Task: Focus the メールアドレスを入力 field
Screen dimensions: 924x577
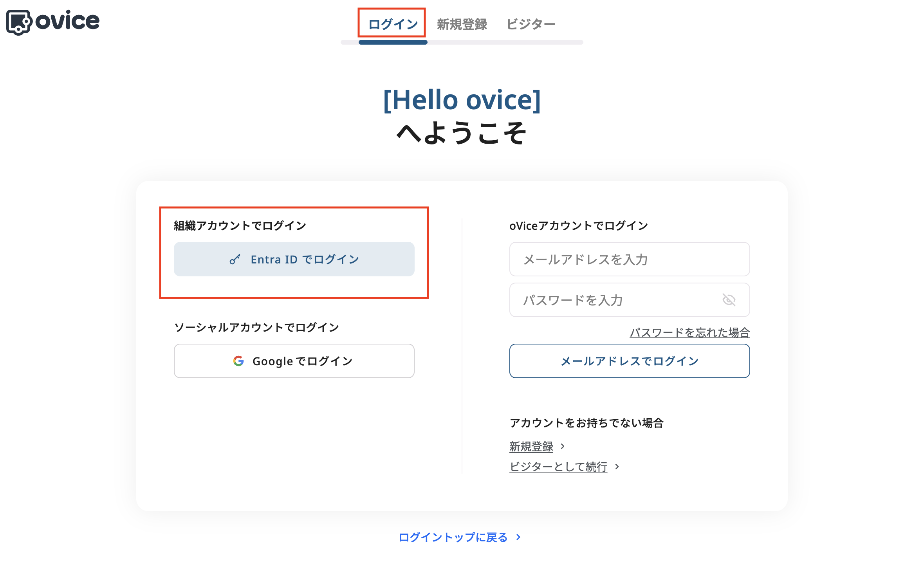Action: [x=630, y=259]
